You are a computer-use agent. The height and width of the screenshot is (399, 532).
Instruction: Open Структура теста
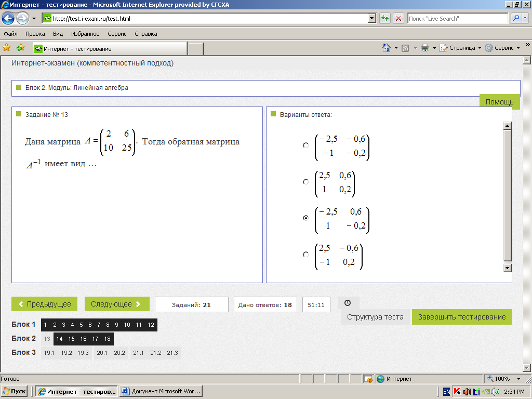(x=375, y=317)
